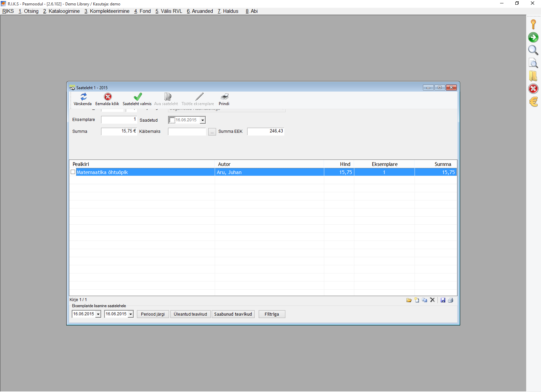541x392 pixels.
Task: Expand the second period end date dropdown
Action: (x=131, y=314)
